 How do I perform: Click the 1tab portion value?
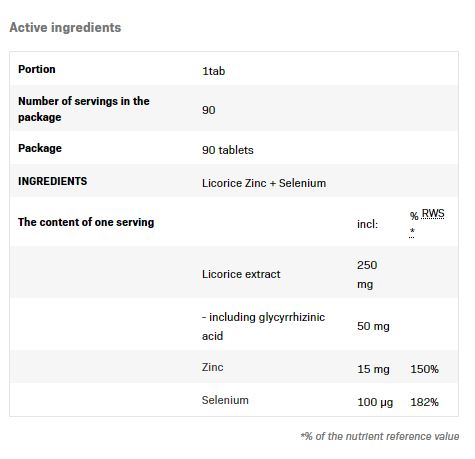(x=213, y=71)
